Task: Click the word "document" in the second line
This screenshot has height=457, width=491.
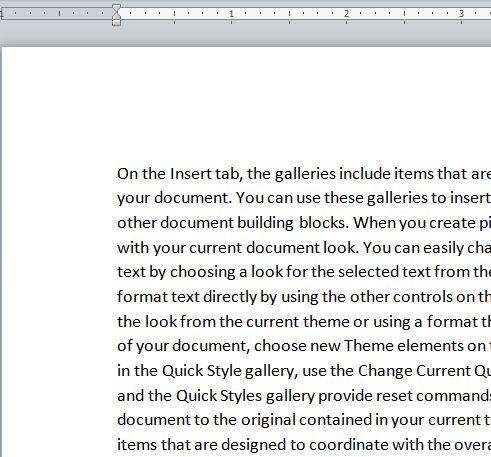Action: coord(193,198)
